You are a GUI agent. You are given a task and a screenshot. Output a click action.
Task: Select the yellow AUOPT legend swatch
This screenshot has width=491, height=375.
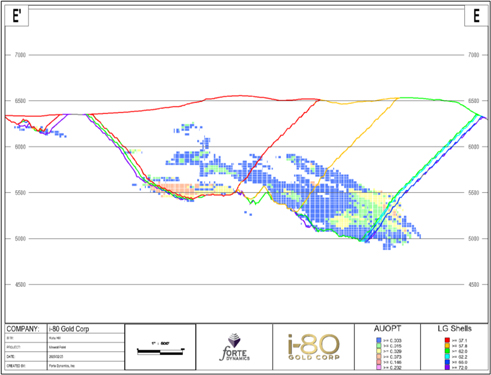click(x=378, y=351)
